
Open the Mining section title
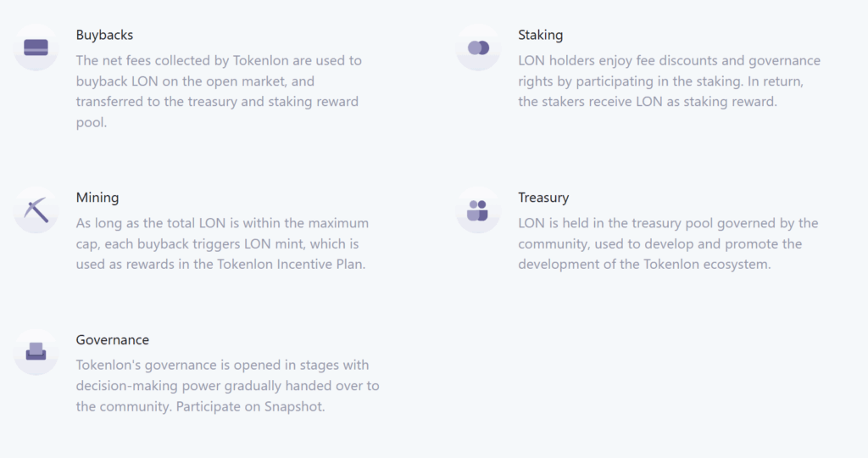[97, 198]
